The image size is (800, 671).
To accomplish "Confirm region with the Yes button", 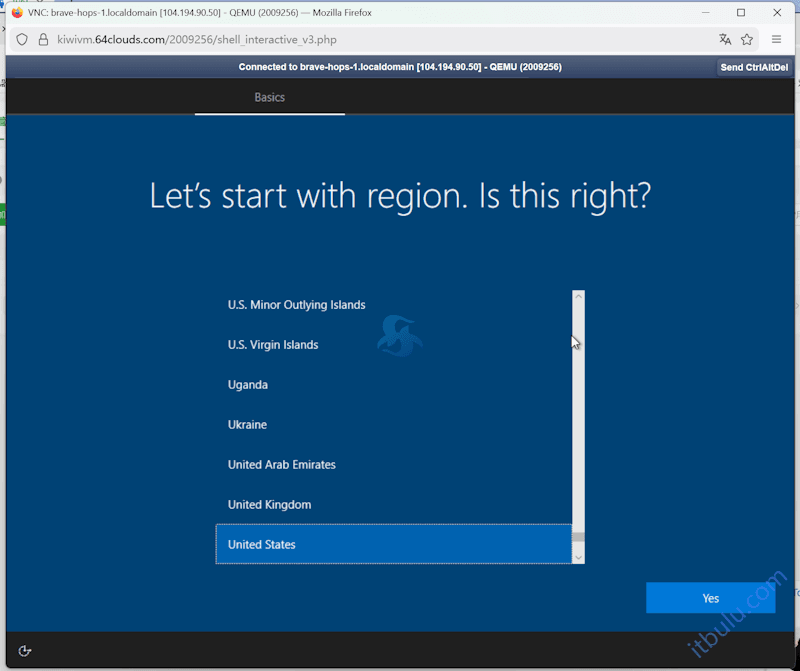I will [x=710, y=598].
